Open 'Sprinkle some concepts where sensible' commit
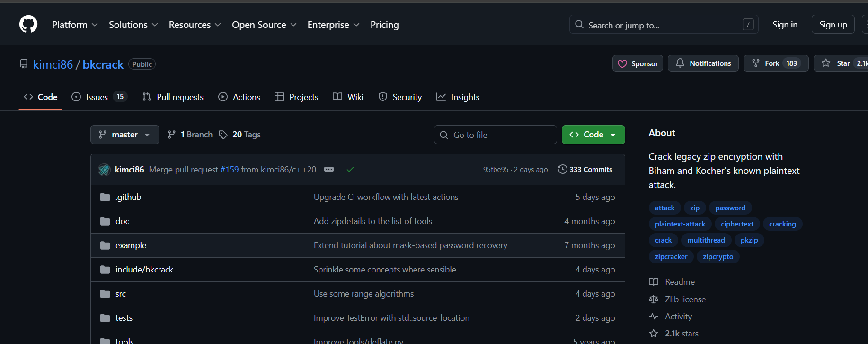Viewport: 868px width, 344px height. pyautogui.click(x=385, y=270)
